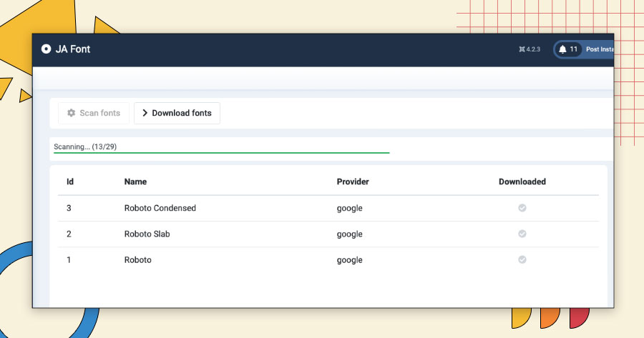Click the JA Font page title
Screen dimensions: 644x338
[73, 49]
